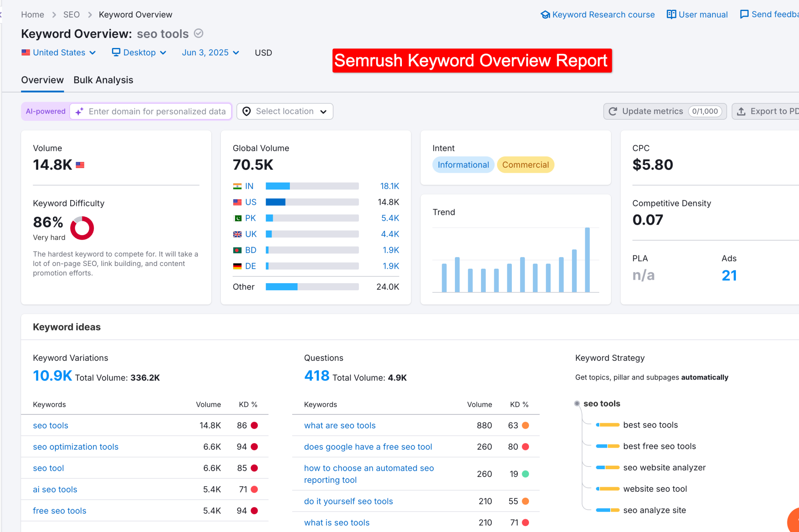Click the Commercial intent badge

[526, 165]
